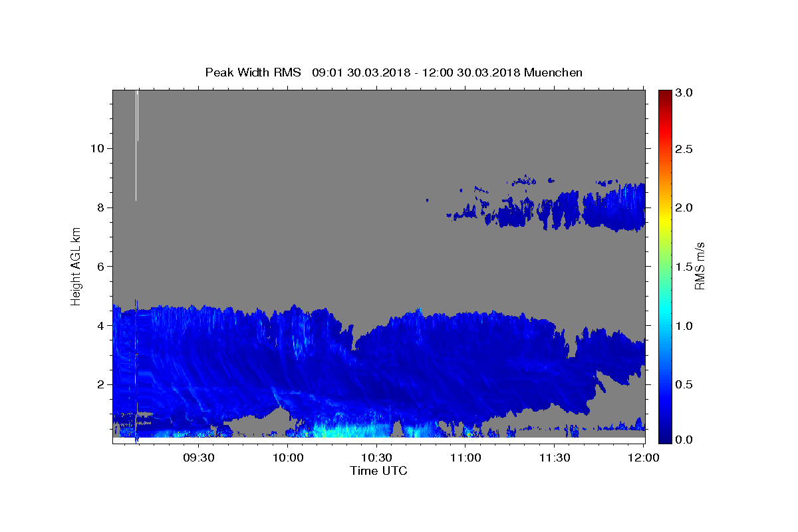
Task: Click the white vertical line near plot top
Action: click(136, 145)
